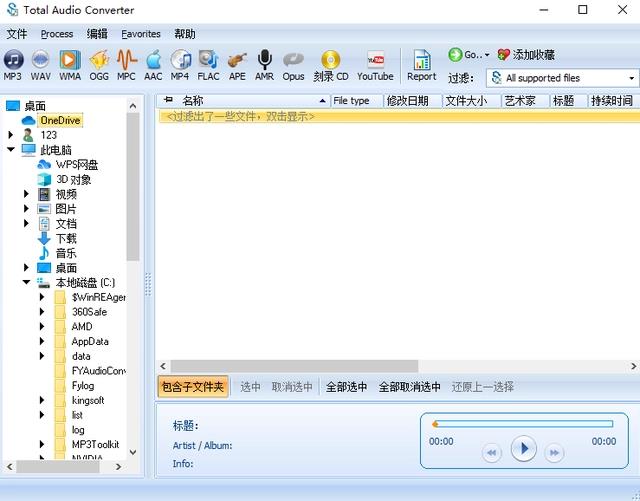Click the rewind playback button
Image resolution: width=640 pixels, height=501 pixels.
(491, 452)
